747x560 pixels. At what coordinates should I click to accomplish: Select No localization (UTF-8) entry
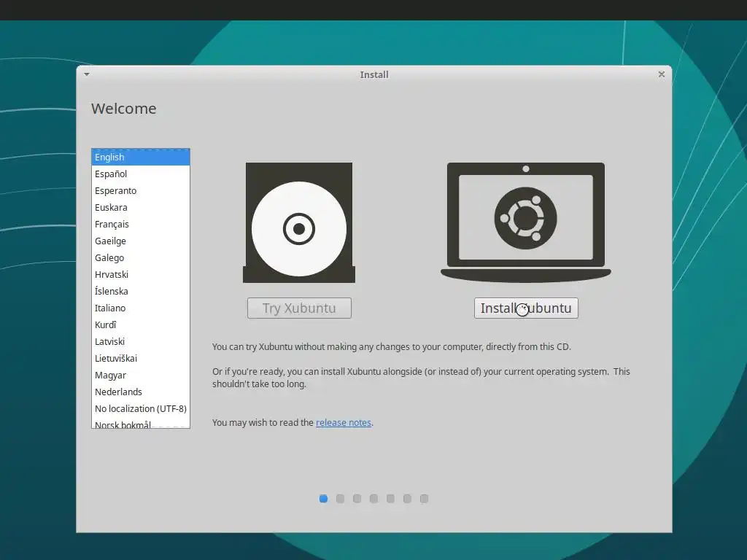pyautogui.click(x=141, y=408)
